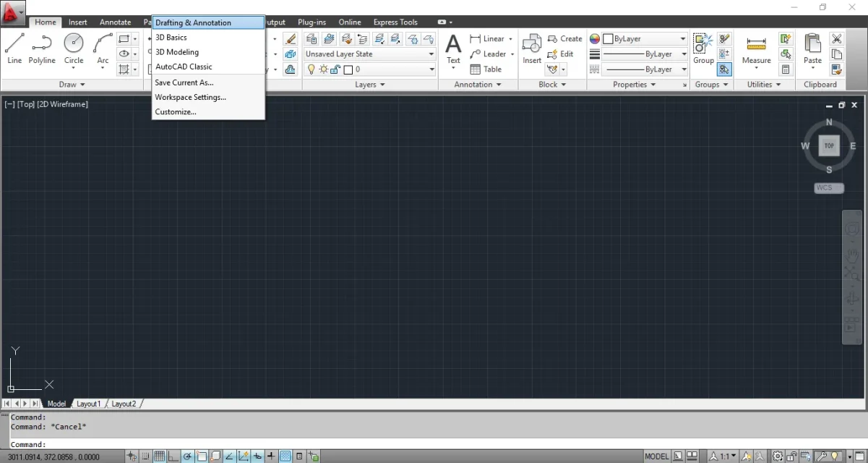This screenshot has height=463, width=868.
Task: Open the ByLayer linetype dropdown
Action: 644,69
